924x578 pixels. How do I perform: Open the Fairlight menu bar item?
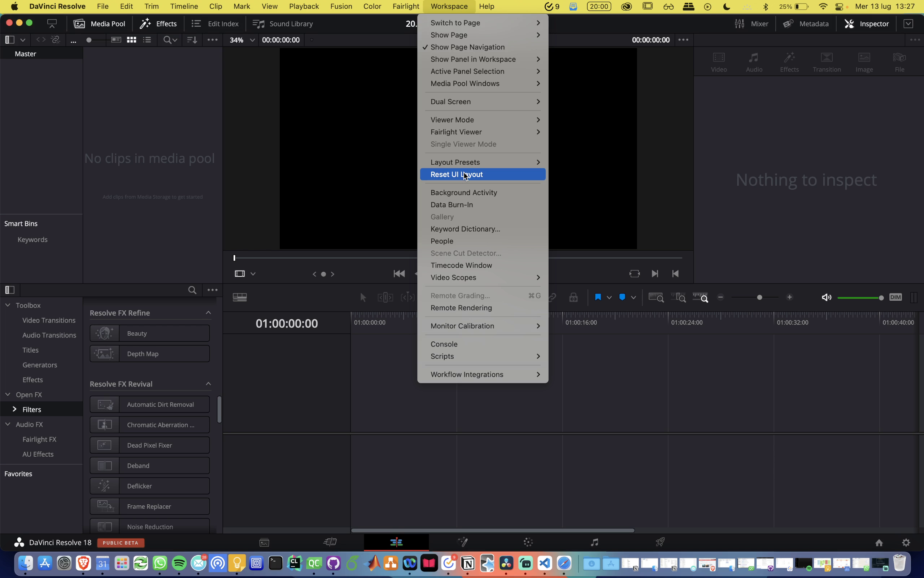tap(406, 7)
